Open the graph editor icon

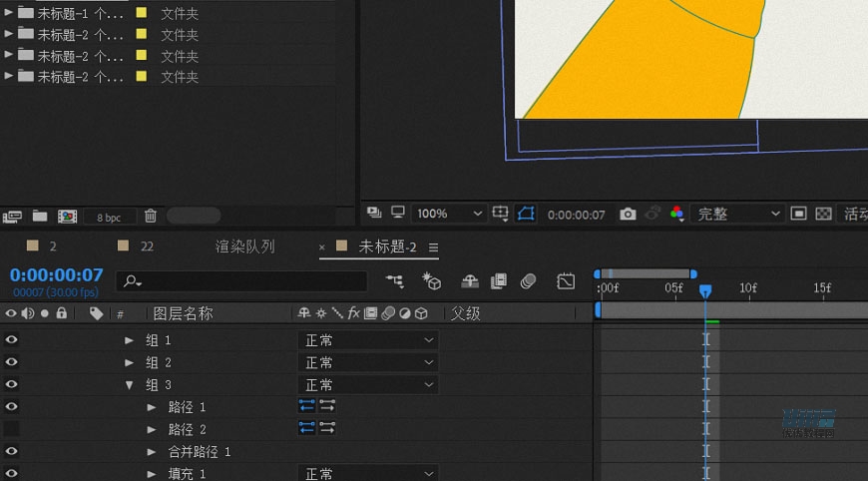pyautogui.click(x=566, y=281)
